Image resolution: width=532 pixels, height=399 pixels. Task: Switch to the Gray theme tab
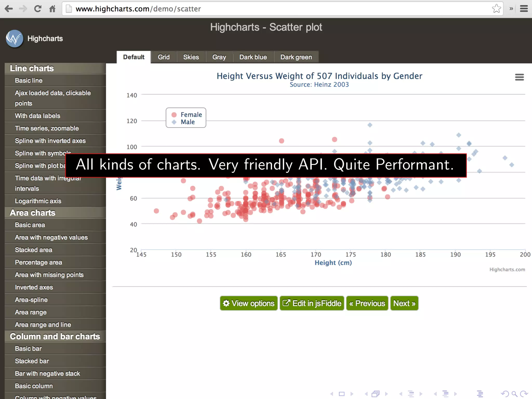(219, 57)
